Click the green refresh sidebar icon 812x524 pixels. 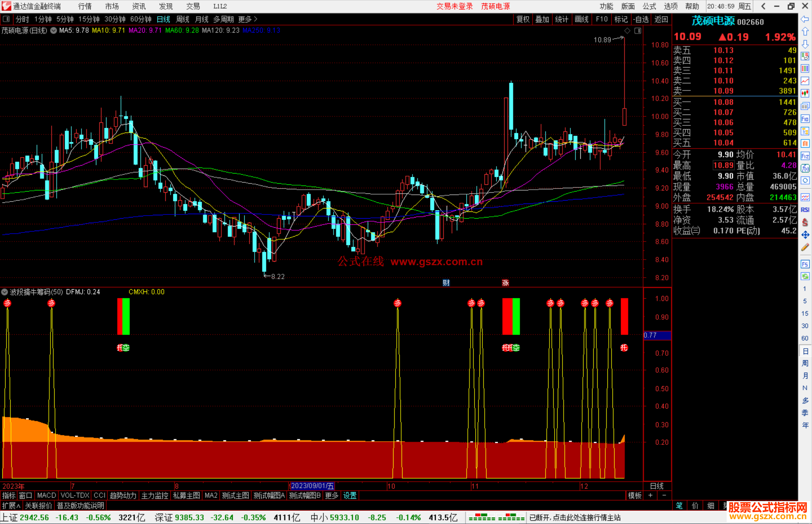[x=805, y=276]
